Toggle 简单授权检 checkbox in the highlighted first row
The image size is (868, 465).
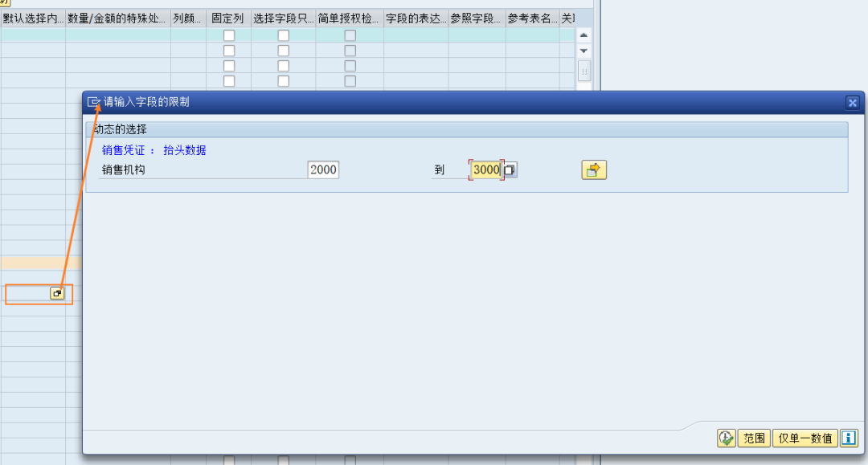coord(350,35)
